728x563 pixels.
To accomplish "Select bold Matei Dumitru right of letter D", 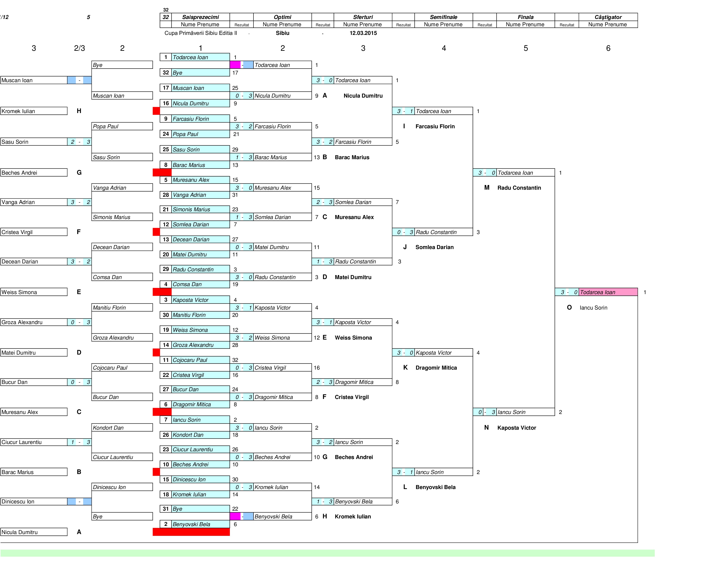I will pyautogui.click(x=353, y=277).
